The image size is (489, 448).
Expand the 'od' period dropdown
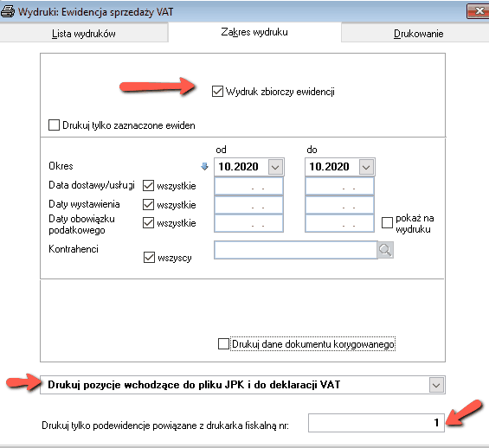click(x=275, y=167)
